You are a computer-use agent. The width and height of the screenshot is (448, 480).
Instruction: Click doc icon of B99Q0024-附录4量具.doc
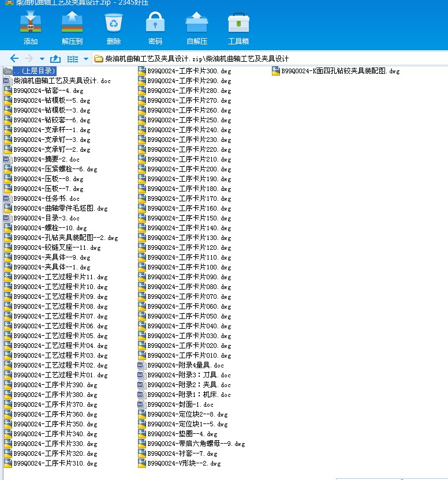click(x=142, y=365)
